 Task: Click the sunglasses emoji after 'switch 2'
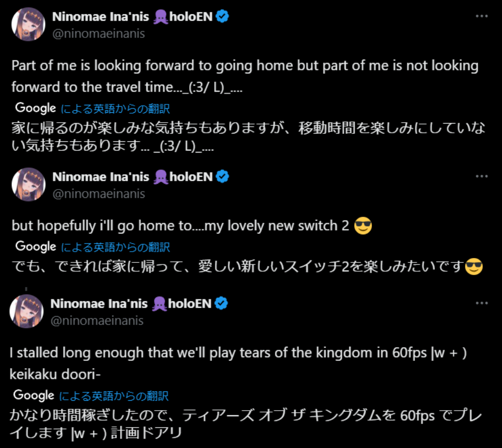click(x=363, y=225)
